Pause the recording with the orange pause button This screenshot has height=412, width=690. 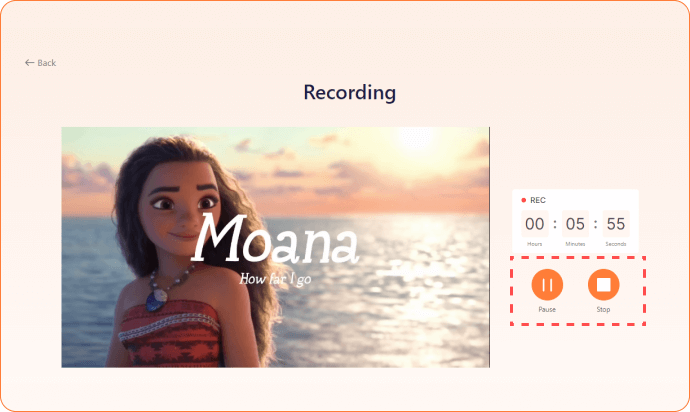(x=547, y=285)
